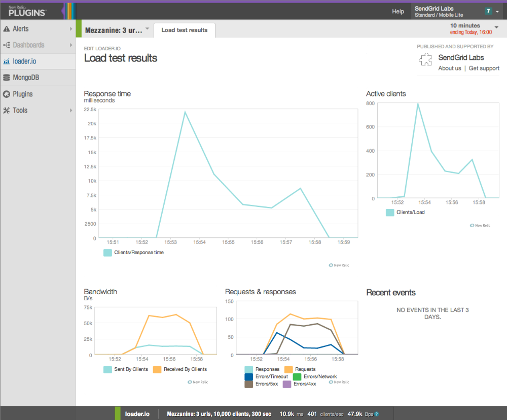Select the loader.io chart icon
Image resolution: width=507 pixels, height=420 pixels.
click(7, 61)
